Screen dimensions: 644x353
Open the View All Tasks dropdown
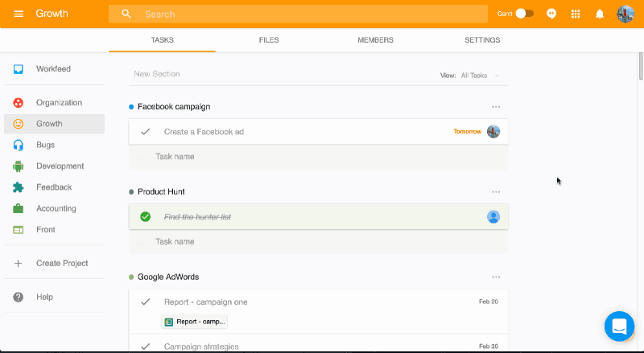point(480,76)
